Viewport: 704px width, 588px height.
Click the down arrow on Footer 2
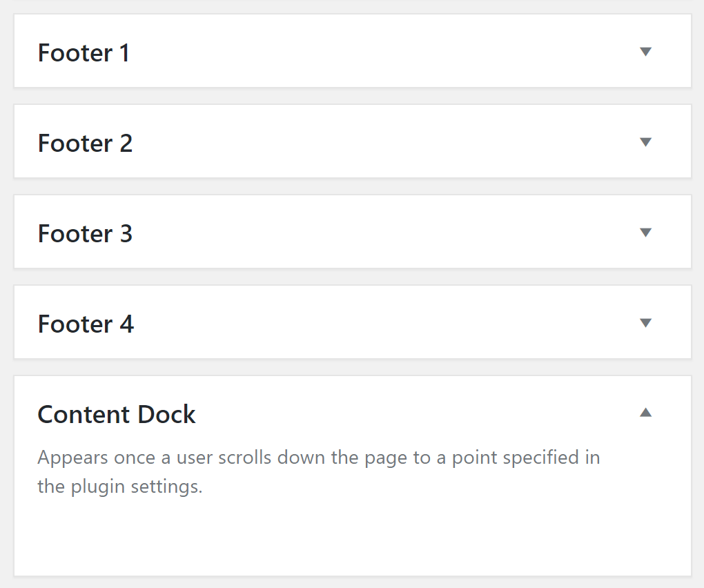click(645, 141)
